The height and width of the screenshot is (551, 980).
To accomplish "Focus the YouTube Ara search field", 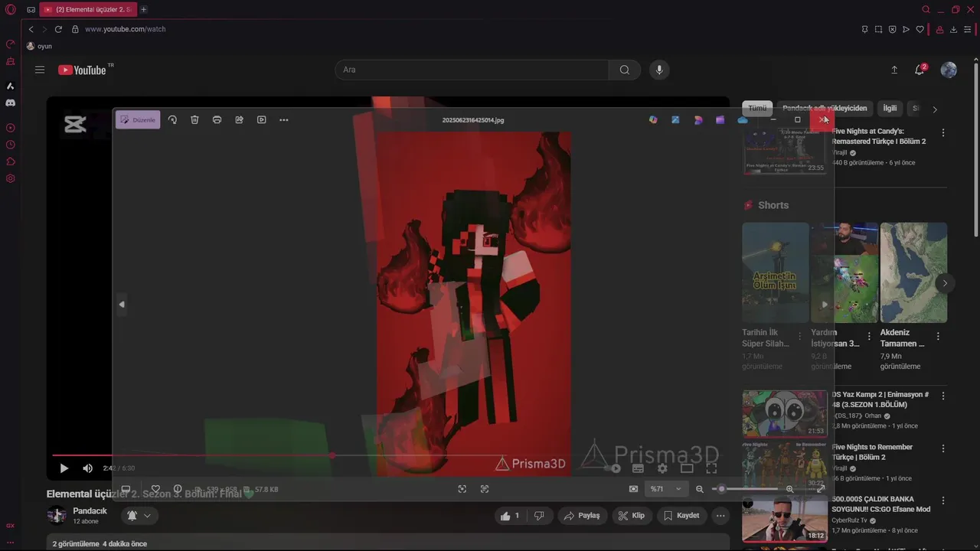I will point(472,70).
